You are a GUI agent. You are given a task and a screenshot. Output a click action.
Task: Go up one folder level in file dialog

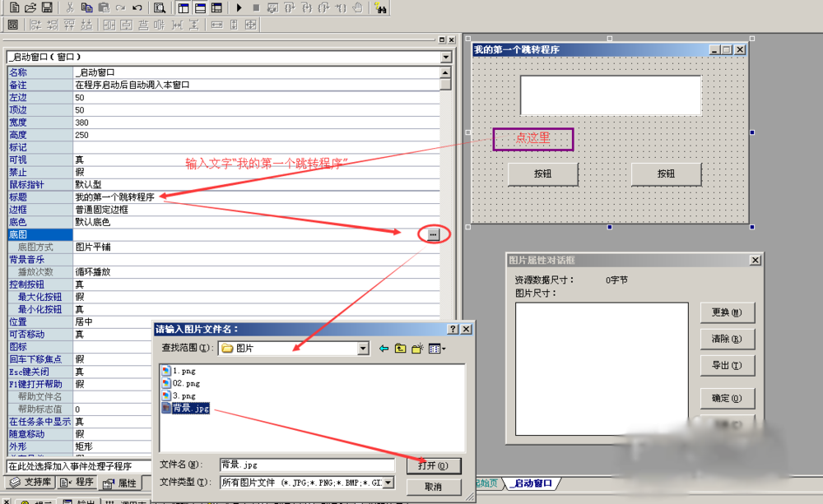click(401, 349)
